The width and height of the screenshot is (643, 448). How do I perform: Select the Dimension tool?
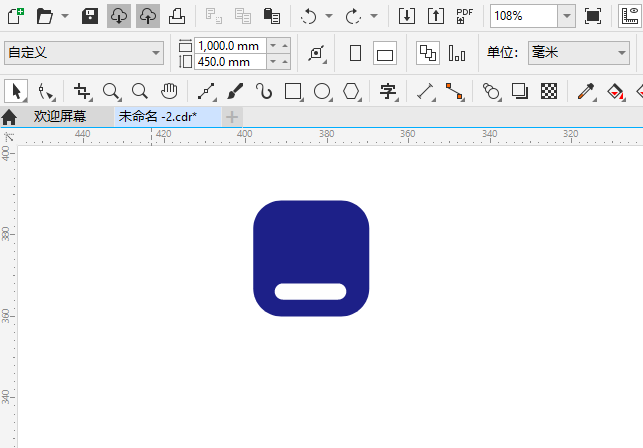(x=425, y=91)
